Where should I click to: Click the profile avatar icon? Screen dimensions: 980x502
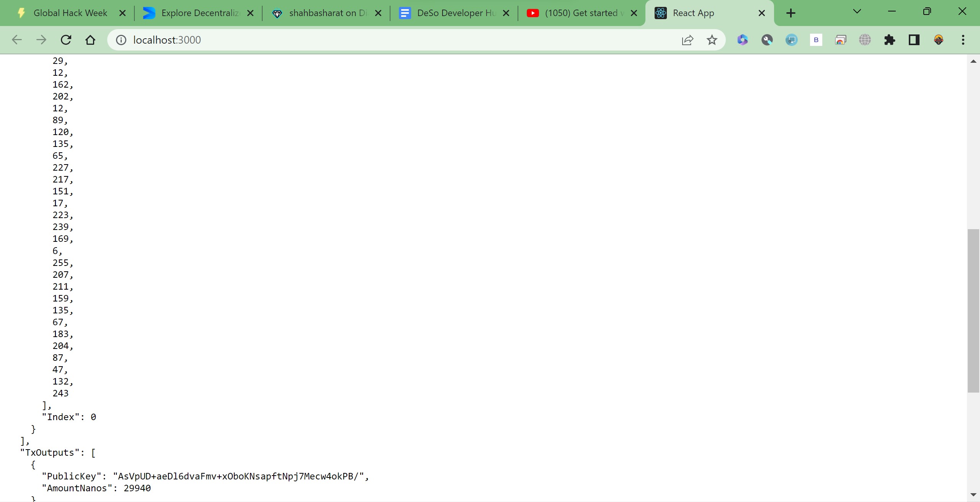click(938, 40)
